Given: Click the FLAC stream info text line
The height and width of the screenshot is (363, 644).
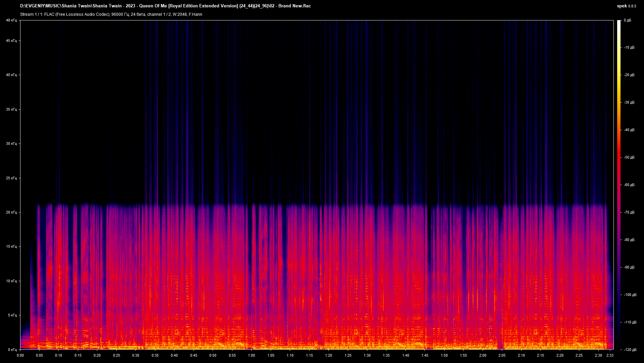Looking at the screenshot, I should pos(111,14).
